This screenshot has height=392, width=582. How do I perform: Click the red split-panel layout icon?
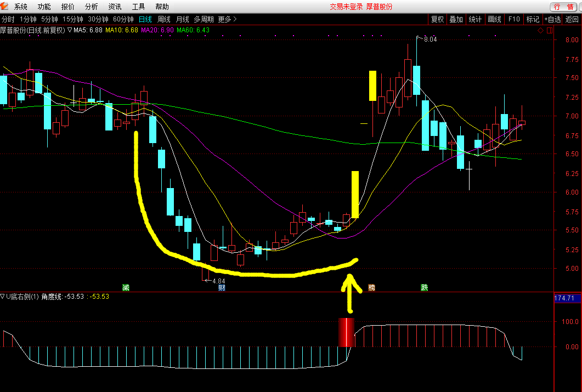point(550,30)
